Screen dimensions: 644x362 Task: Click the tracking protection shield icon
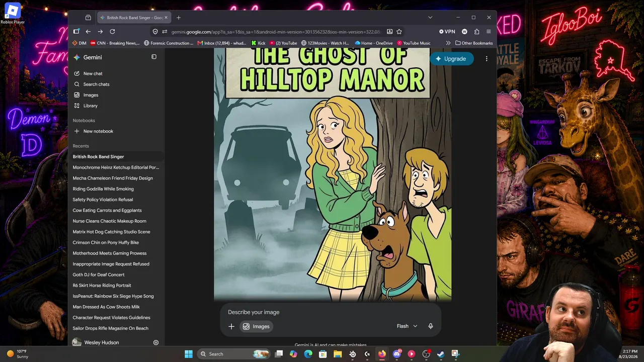155,32
